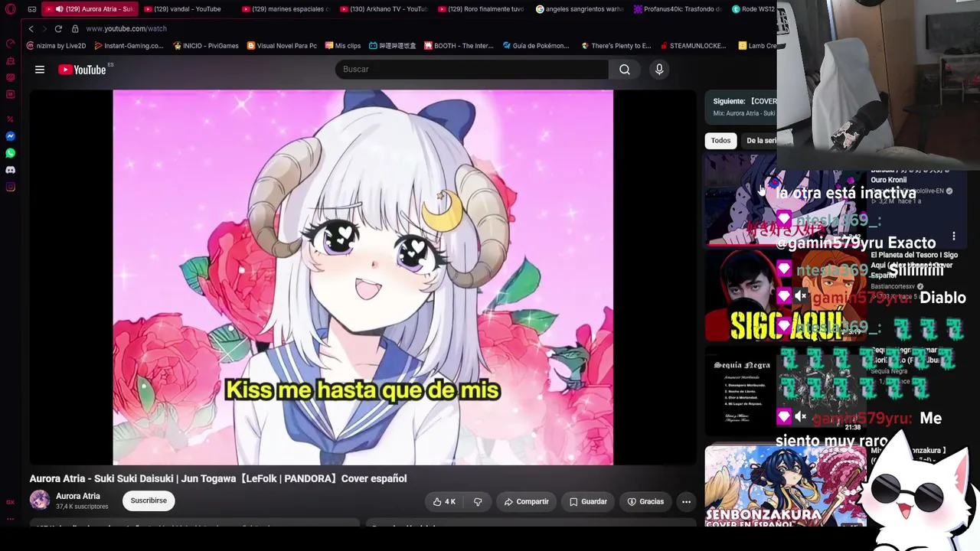The height and width of the screenshot is (551, 980).
Task: Share the video with Compartir
Action: (x=527, y=502)
